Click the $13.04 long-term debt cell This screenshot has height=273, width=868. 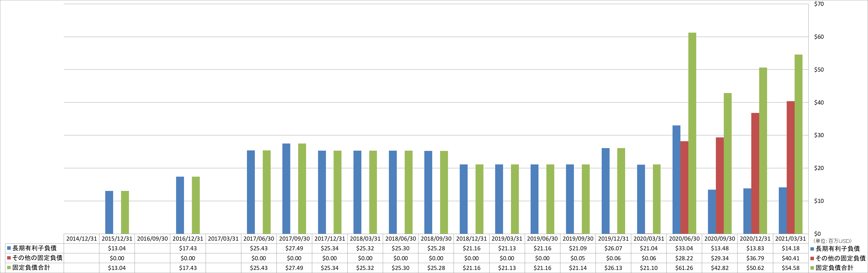point(117,248)
